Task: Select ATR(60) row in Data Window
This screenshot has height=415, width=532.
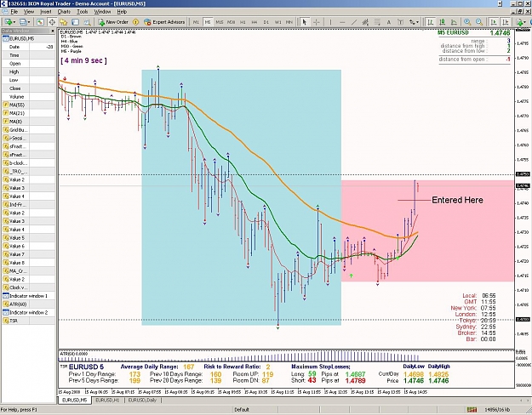Action: 28,304
